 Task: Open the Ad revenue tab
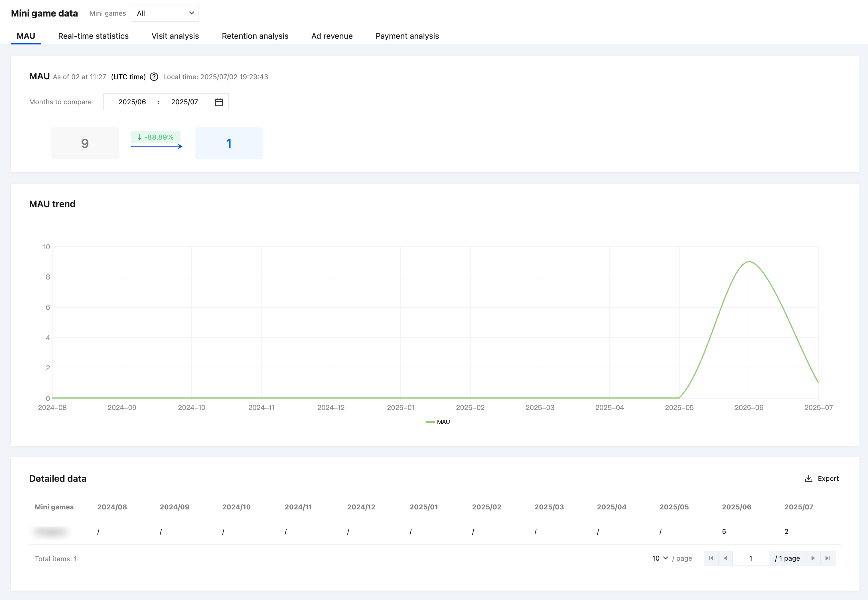pyautogui.click(x=332, y=36)
